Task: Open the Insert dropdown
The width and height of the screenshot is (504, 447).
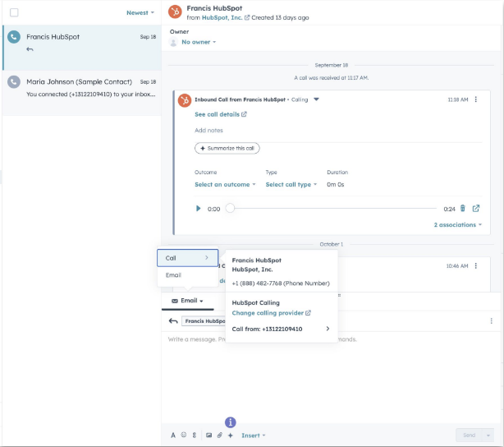Action: (x=254, y=435)
